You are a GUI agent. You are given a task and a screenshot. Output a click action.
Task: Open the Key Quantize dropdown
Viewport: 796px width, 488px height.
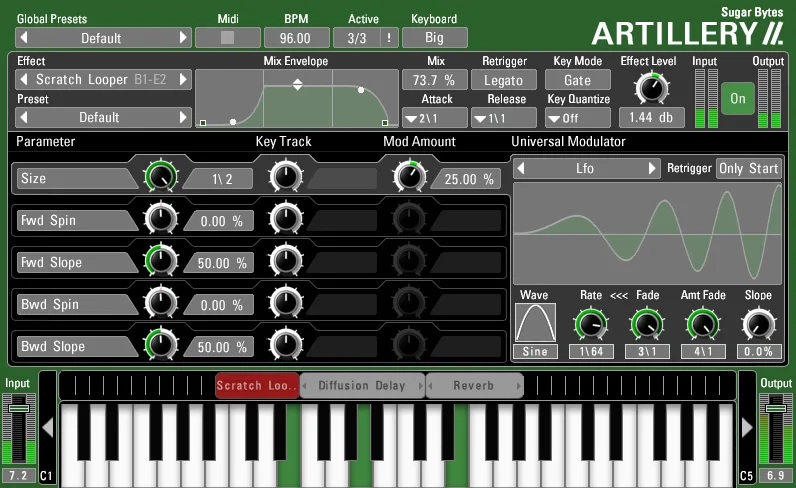point(577,118)
